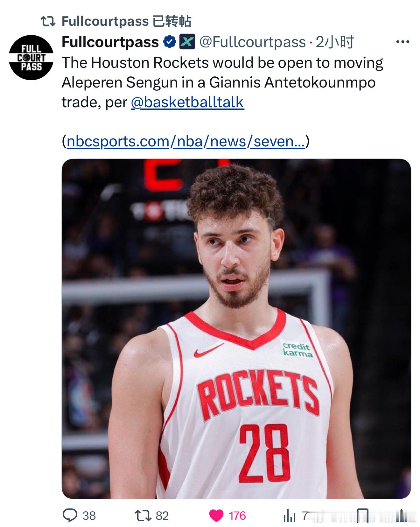Click the repost arrows icon below photo
The width and height of the screenshot is (420, 527).
pyautogui.click(x=143, y=515)
